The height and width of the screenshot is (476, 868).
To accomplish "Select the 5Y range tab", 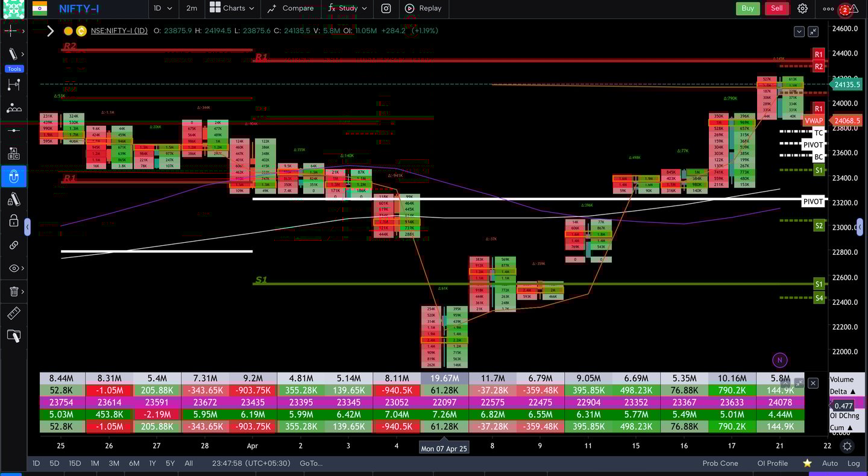I will (170, 463).
